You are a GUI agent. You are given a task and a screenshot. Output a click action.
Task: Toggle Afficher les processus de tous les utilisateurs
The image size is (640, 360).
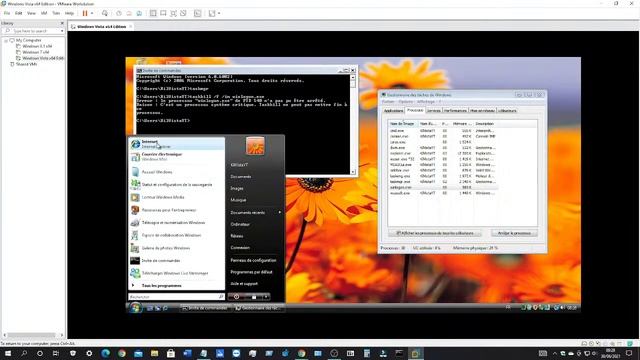click(x=435, y=233)
